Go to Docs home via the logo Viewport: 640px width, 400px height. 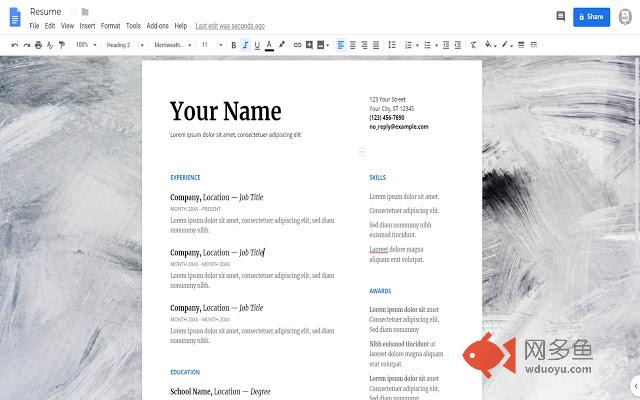point(15,17)
